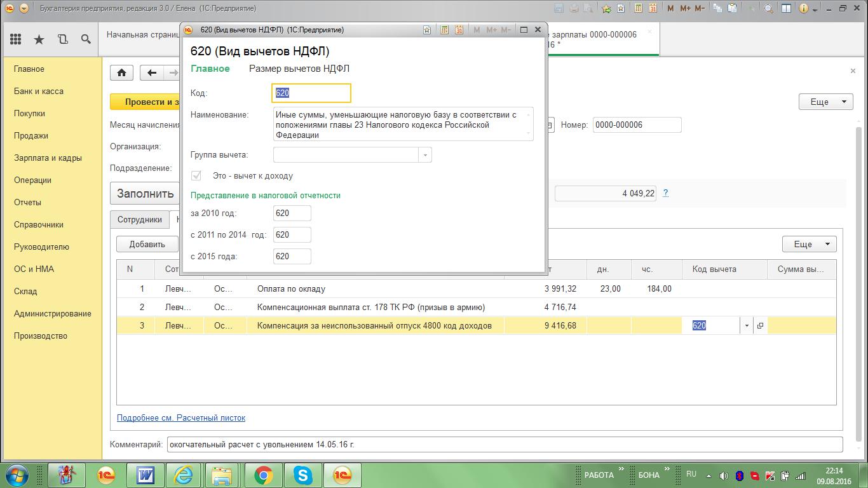Expand the 'Код вычета' dropdown arrow in row 3

click(x=747, y=325)
